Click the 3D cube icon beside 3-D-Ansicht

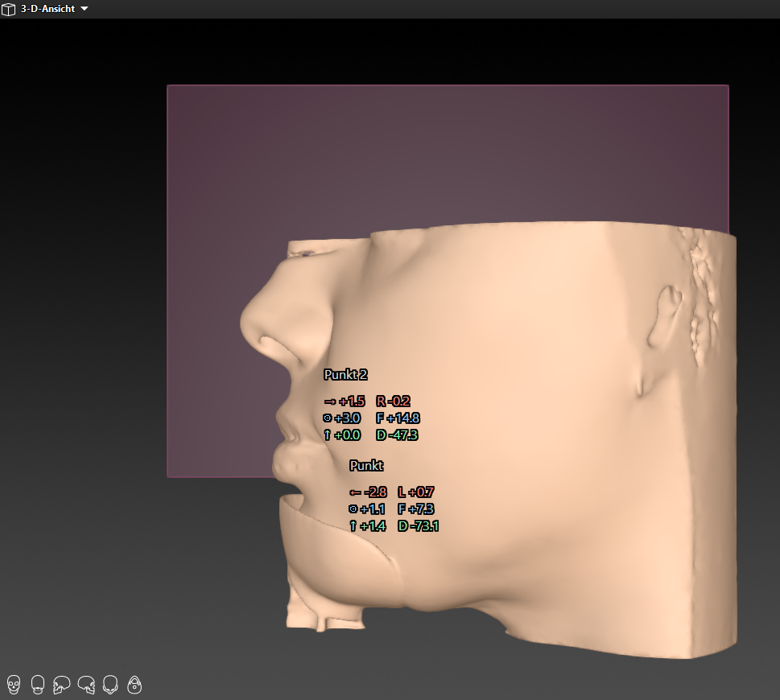click(9, 9)
